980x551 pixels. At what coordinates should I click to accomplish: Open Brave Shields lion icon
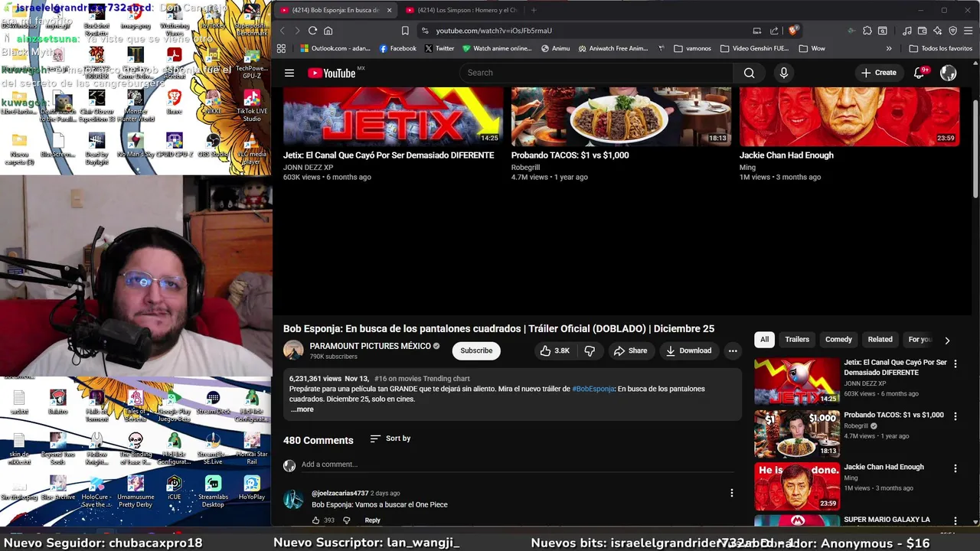coord(793,31)
